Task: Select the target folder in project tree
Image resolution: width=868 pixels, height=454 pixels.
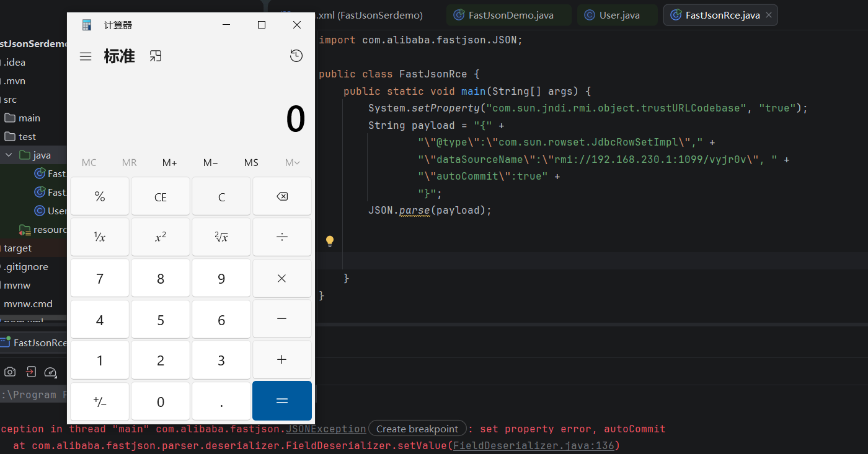Action: 17,248
